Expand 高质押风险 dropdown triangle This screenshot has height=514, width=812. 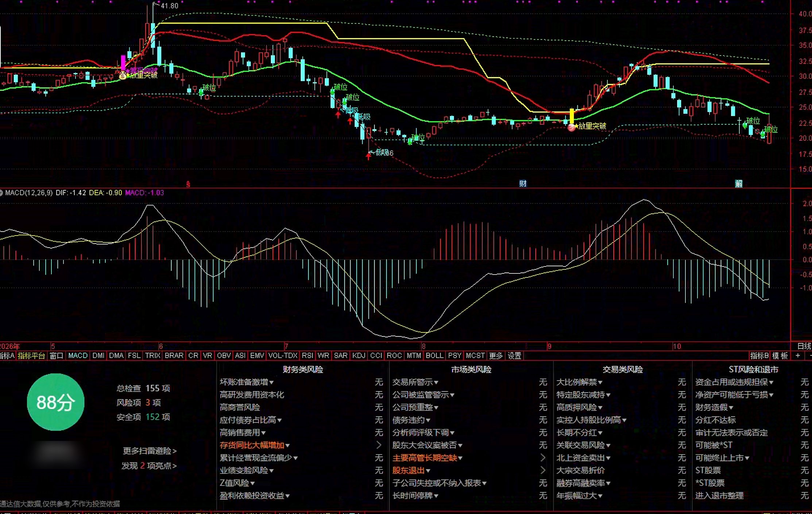point(600,408)
